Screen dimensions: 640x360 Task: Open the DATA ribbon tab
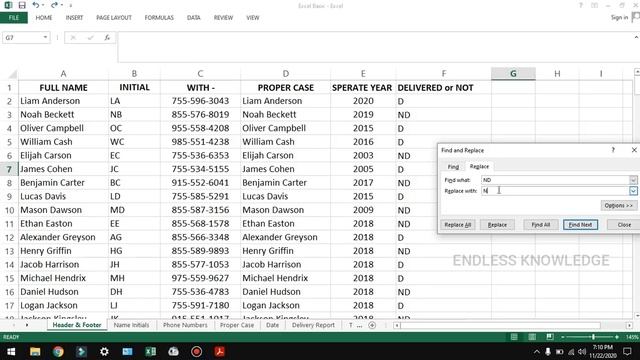193,18
